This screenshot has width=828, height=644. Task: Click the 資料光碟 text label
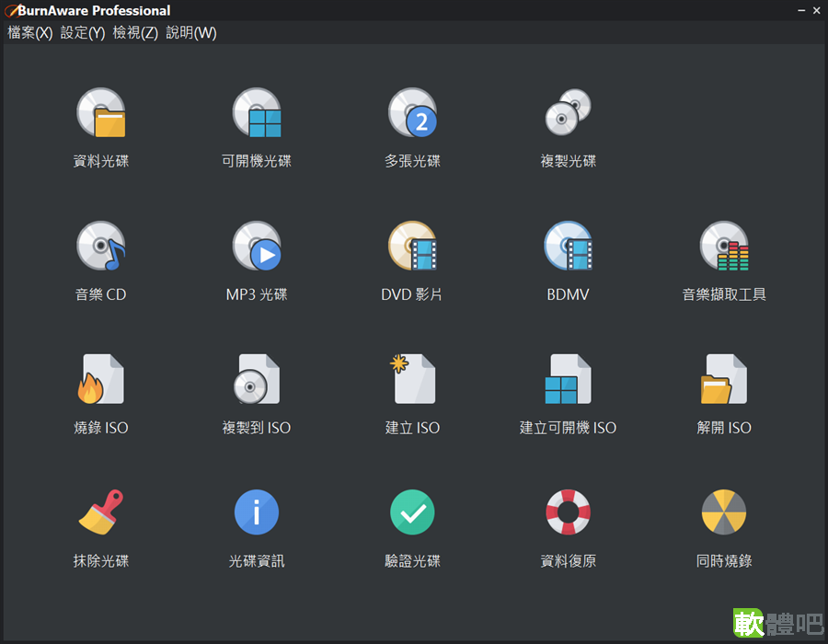[x=101, y=161]
